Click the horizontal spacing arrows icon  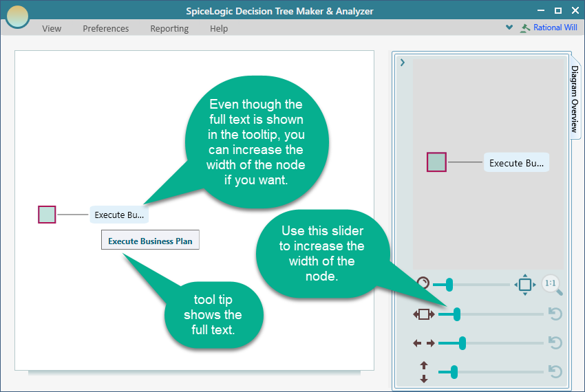pyautogui.click(x=423, y=343)
